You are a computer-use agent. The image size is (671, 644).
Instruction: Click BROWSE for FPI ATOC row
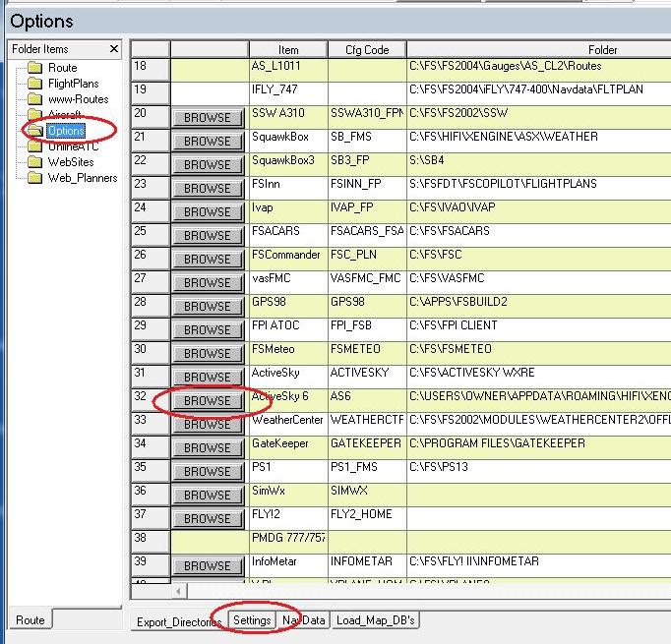pyautogui.click(x=208, y=329)
